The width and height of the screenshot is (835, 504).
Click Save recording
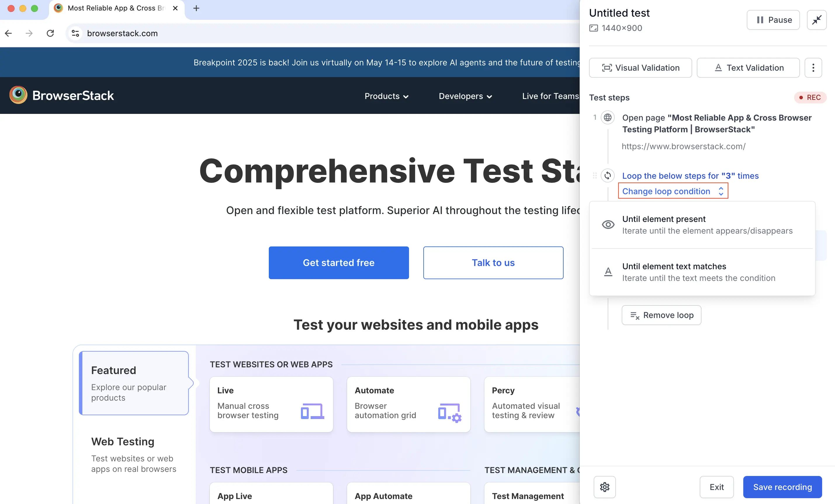pyautogui.click(x=782, y=487)
